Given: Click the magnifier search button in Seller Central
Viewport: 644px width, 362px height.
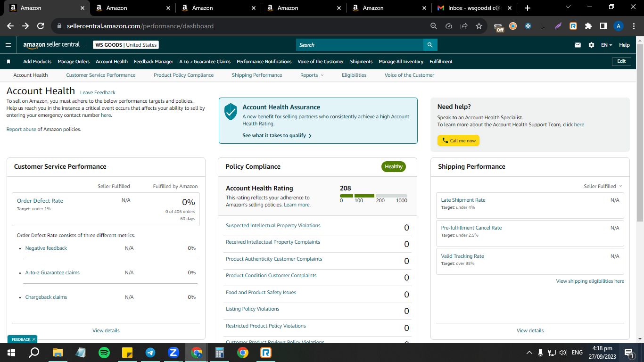Looking at the screenshot, I should (x=430, y=45).
